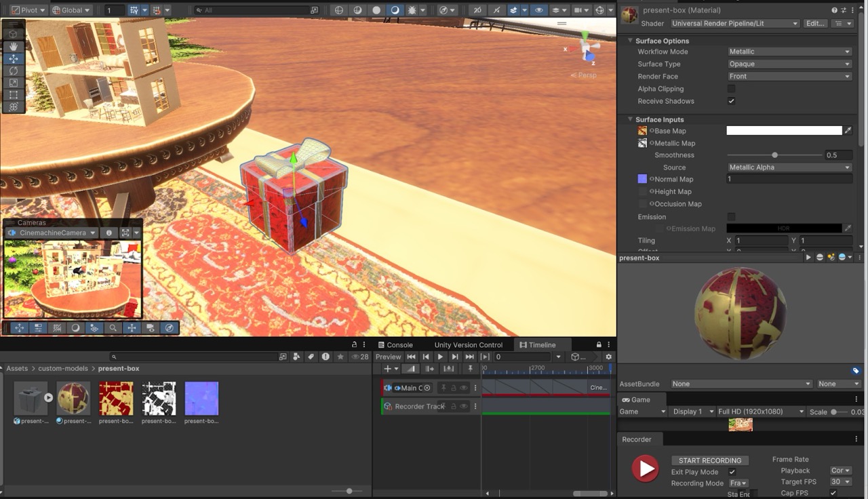Image resolution: width=868 pixels, height=499 pixels.
Task: Toggle scene visibility eye button
Action: coord(538,10)
